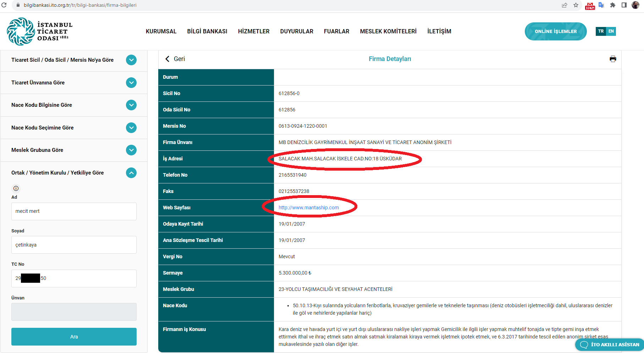Print the firm details using printer icon

tap(613, 59)
